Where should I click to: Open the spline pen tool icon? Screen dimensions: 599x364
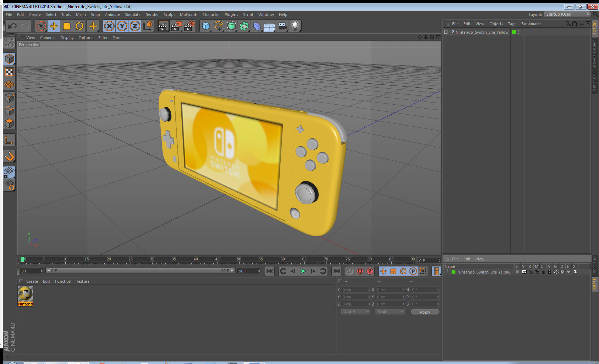(x=219, y=26)
